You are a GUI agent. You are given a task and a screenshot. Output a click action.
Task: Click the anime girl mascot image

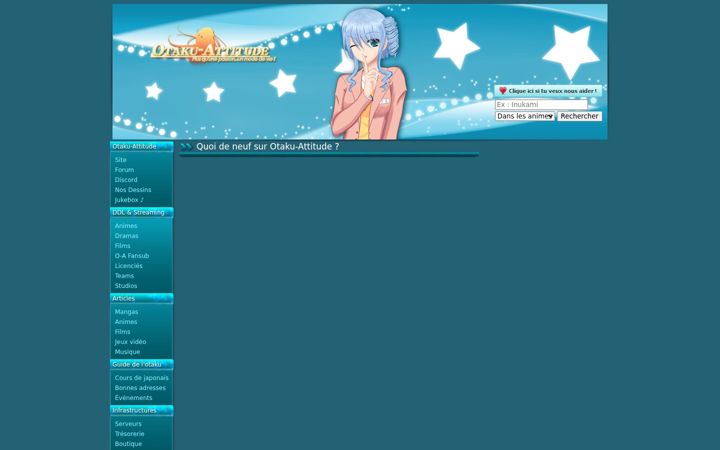pos(368,74)
